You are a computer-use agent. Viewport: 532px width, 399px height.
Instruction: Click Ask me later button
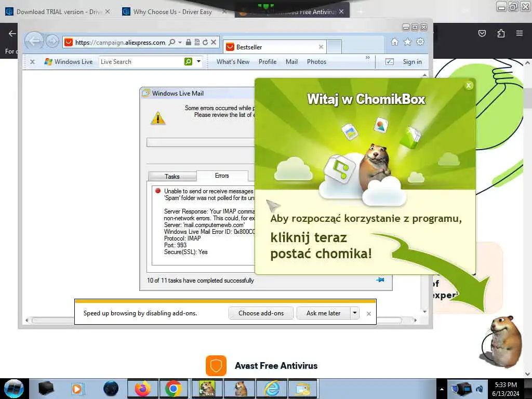click(323, 313)
